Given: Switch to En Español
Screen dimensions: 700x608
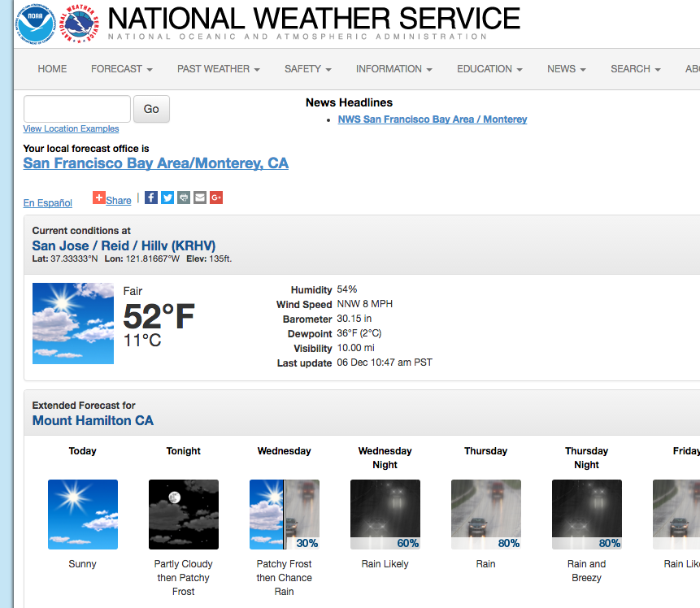Looking at the screenshot, I should tap(48, 203).
